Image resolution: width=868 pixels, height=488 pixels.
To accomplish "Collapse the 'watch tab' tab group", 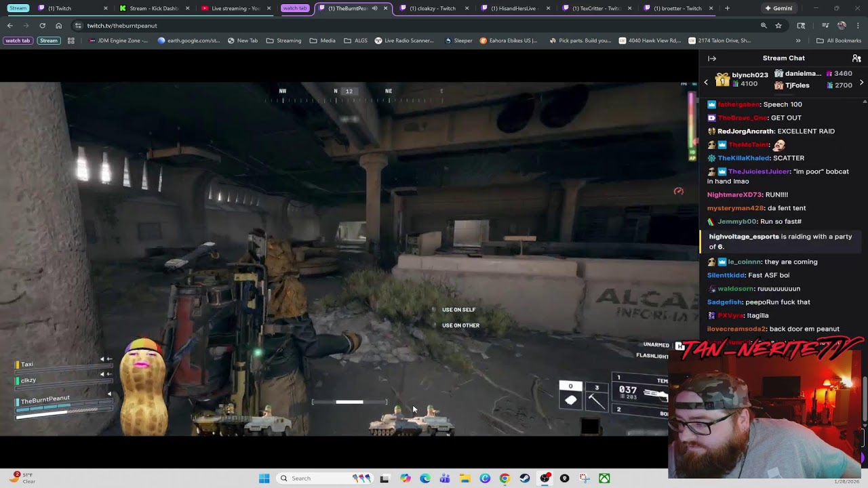I will 295,8.
